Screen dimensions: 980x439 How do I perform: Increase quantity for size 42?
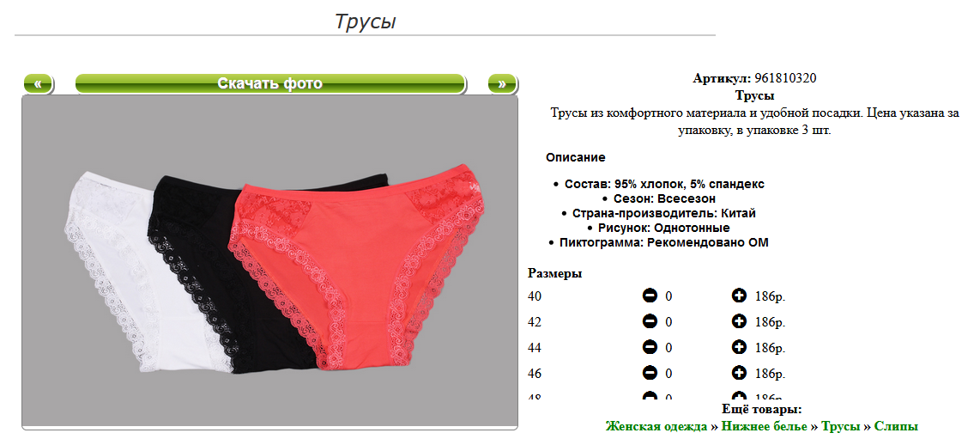(739, 321)
